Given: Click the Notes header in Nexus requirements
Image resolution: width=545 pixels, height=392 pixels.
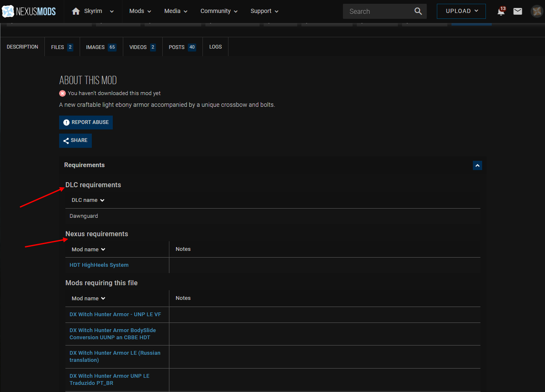Looking at the screenshot, I should (x=183, y=249).
